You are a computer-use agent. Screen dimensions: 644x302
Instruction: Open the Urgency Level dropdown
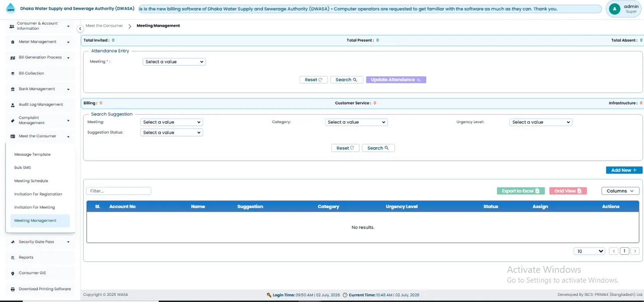(x=541, y=122)
